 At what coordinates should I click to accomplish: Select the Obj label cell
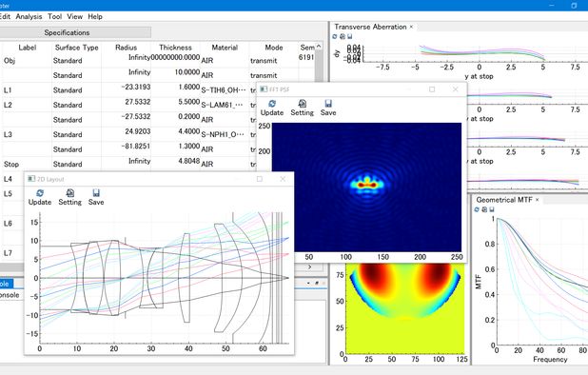27,60
